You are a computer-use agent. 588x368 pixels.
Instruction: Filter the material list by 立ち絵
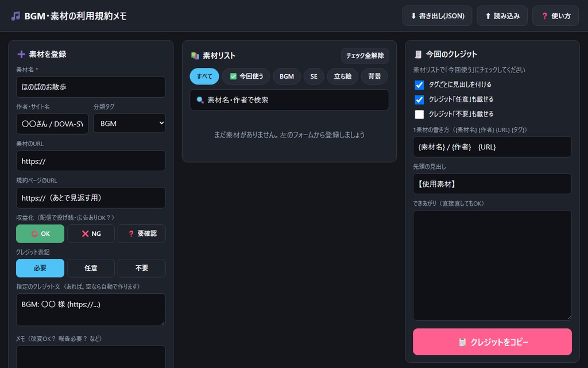coord(343,76)
